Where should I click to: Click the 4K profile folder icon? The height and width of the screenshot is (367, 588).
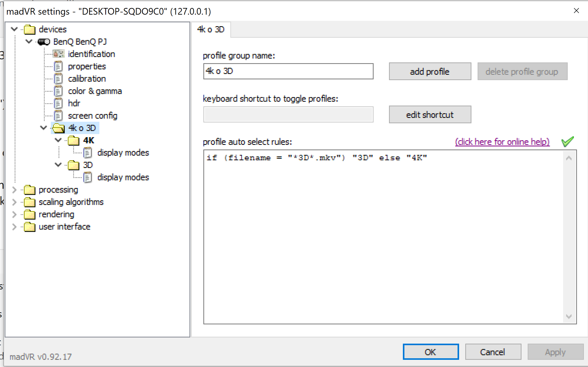tap(73, 140)
